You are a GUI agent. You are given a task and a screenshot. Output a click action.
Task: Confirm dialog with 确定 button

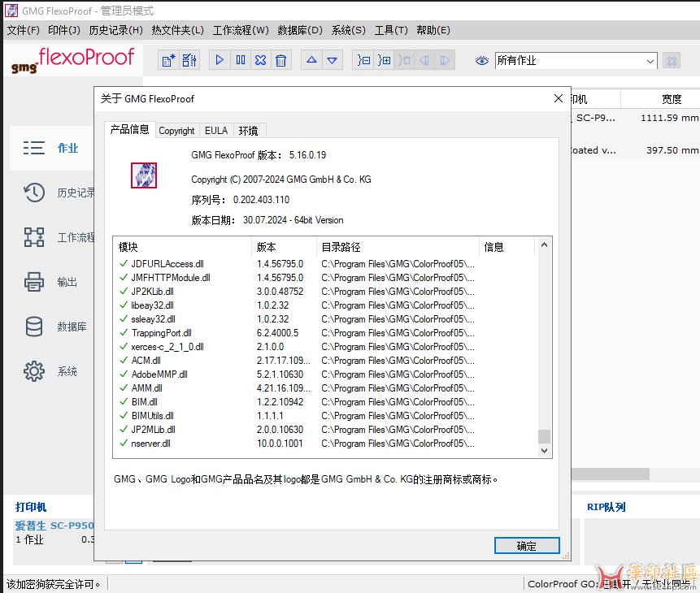tap(527, 546)
